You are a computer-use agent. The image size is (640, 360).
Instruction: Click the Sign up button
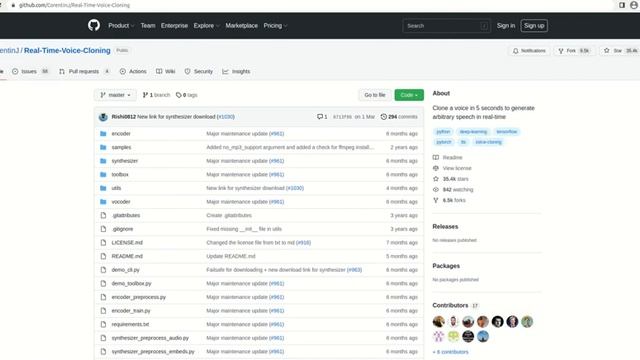[x=534, y=25]
